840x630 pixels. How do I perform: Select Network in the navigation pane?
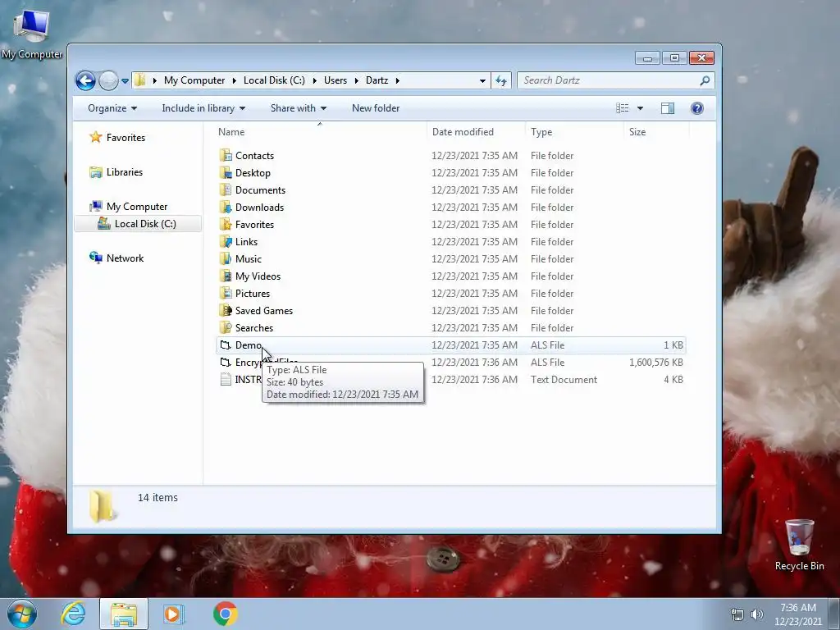[125, 258]
